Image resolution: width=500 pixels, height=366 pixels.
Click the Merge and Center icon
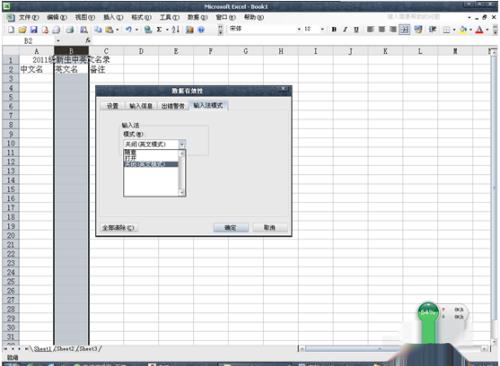pyautogui.click(x=404, y=29)
